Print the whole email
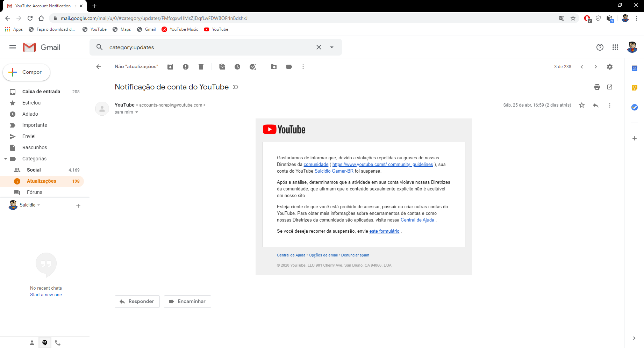The height and width of the screenshot is (348, 644). coord(597,87)
